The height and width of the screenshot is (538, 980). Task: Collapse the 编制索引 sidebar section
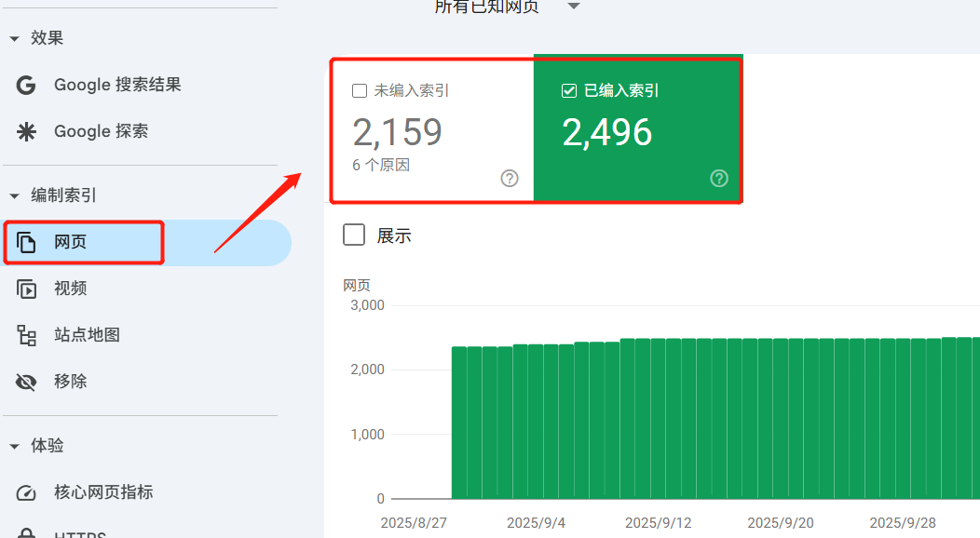coord(12,195)
